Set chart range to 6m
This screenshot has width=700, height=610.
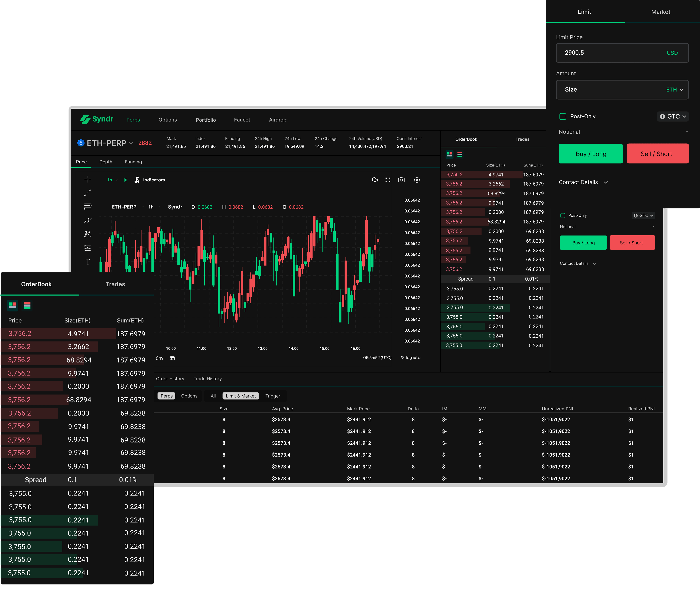pyautogui.click(x=159, y=358)
